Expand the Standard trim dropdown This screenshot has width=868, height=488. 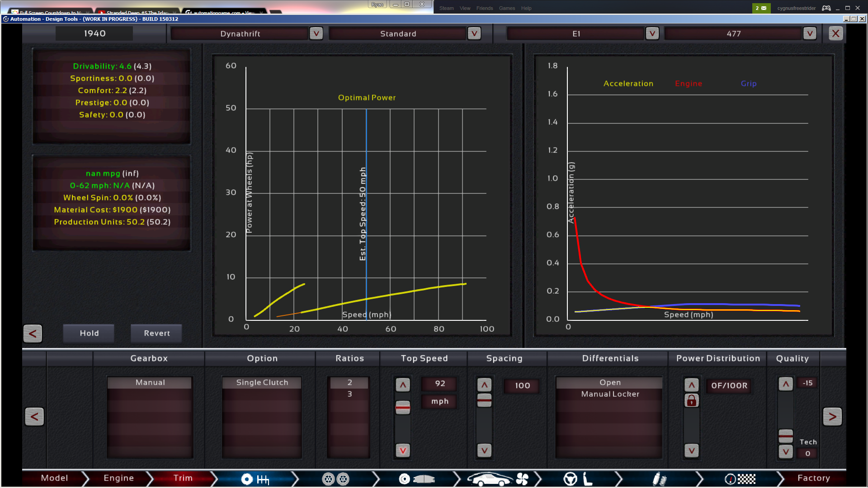point(474,33)
